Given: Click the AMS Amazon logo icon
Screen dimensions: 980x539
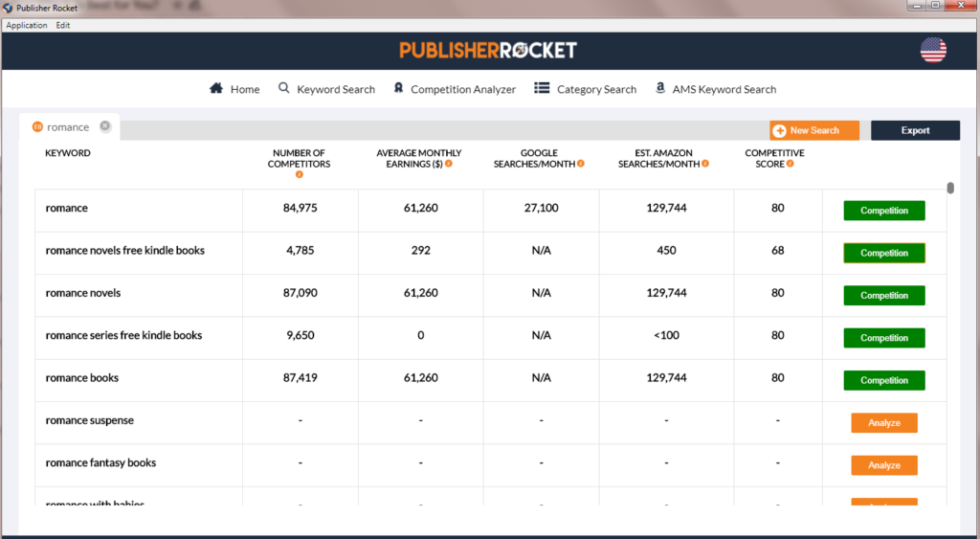Looking at the screenshot, I should coord(660,88).
